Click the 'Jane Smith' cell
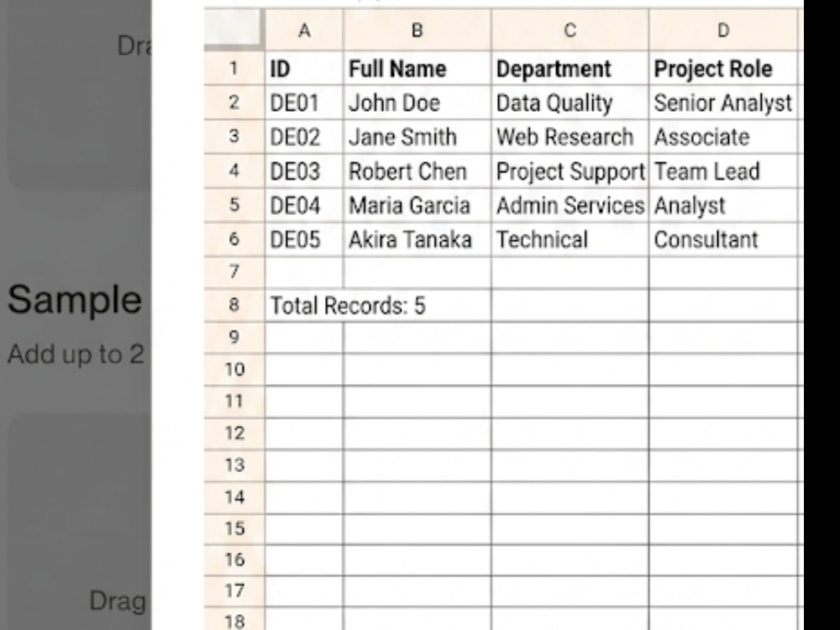 coord(417,137)
